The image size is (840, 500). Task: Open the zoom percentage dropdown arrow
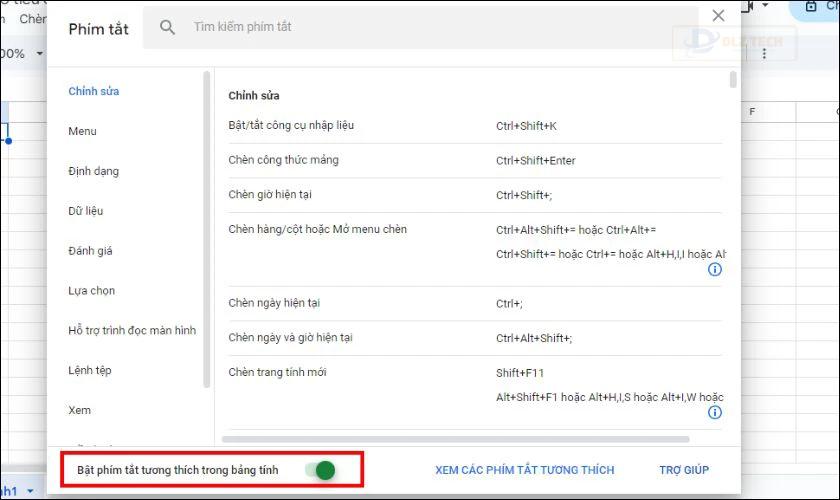(x=39, y=54)
